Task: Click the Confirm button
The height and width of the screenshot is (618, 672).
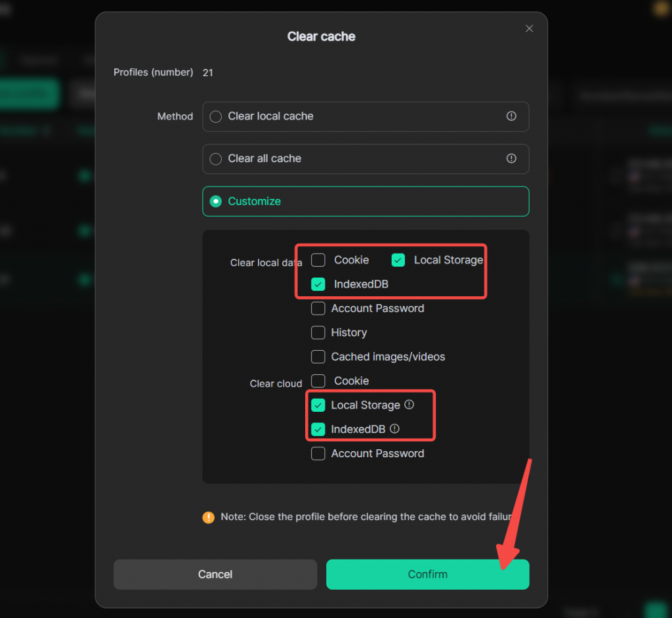Action: pos(427,574)
